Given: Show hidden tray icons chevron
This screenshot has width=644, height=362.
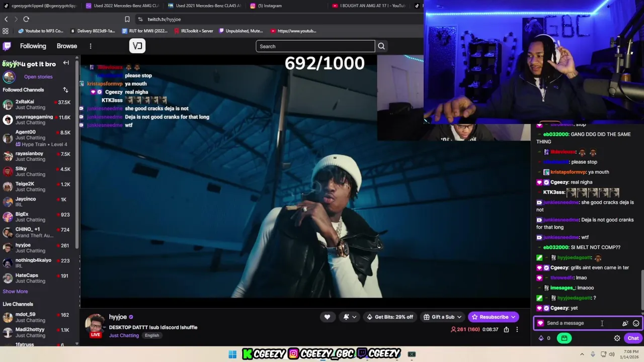Looking at the screenshot, I should point(582,354).
